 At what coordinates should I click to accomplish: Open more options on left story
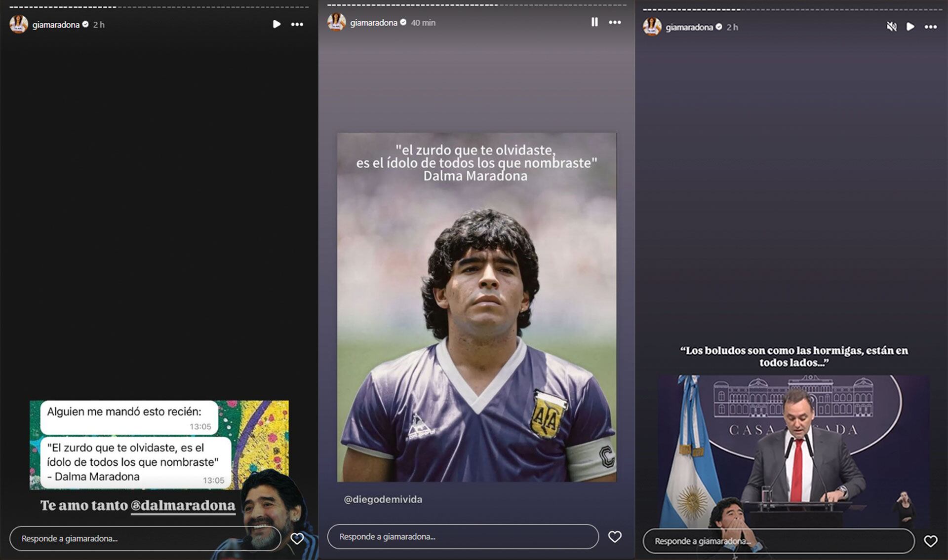[x=297, y=24]
